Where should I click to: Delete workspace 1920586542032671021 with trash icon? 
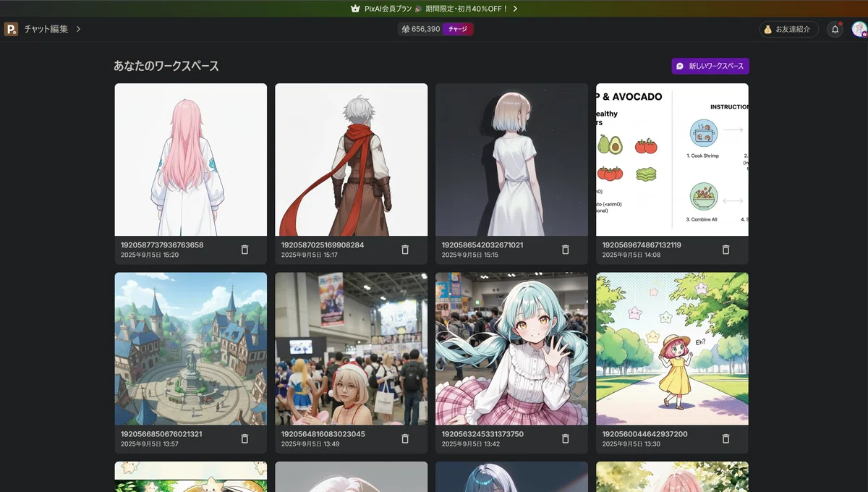(566, 250)
